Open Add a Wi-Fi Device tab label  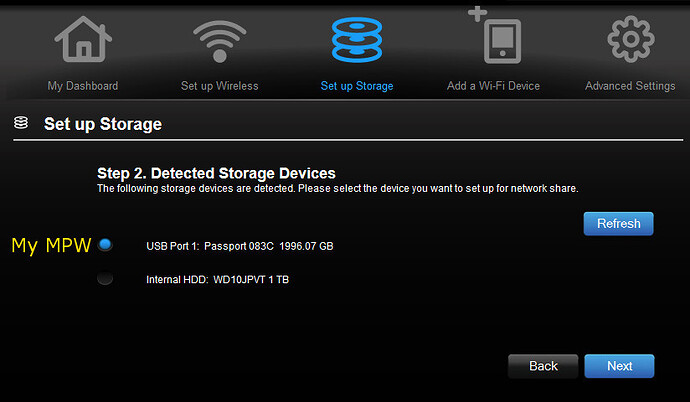(493, 86)
